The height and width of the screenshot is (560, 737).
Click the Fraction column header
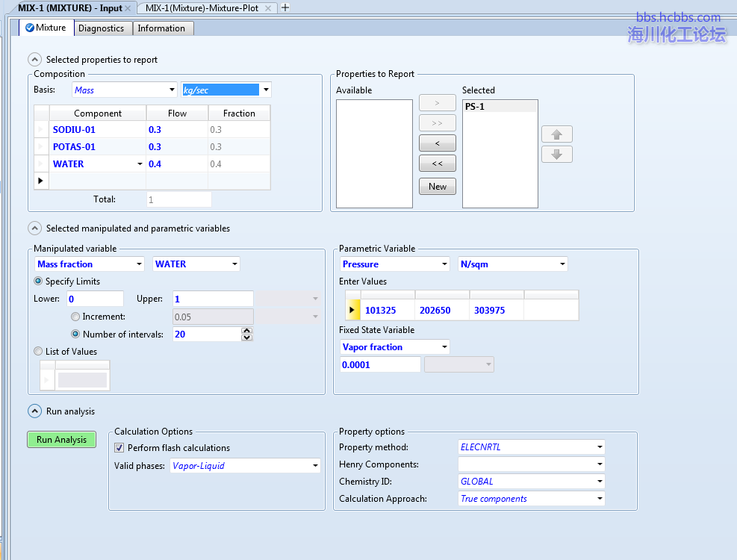(239, 113)
